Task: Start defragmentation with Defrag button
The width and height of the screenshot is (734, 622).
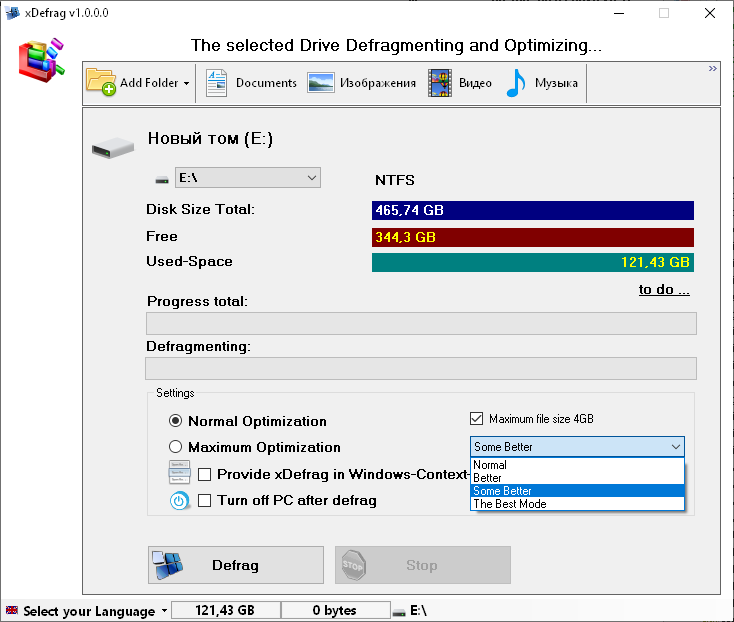Action: (x=236, y=565)
